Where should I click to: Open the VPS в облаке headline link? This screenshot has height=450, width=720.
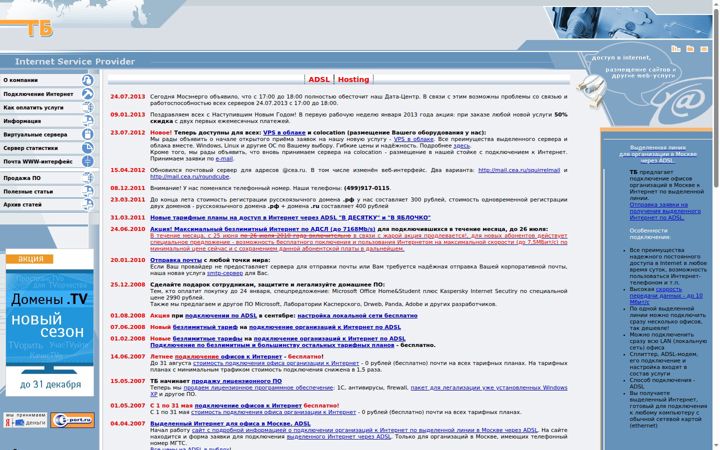pos(284,133)
